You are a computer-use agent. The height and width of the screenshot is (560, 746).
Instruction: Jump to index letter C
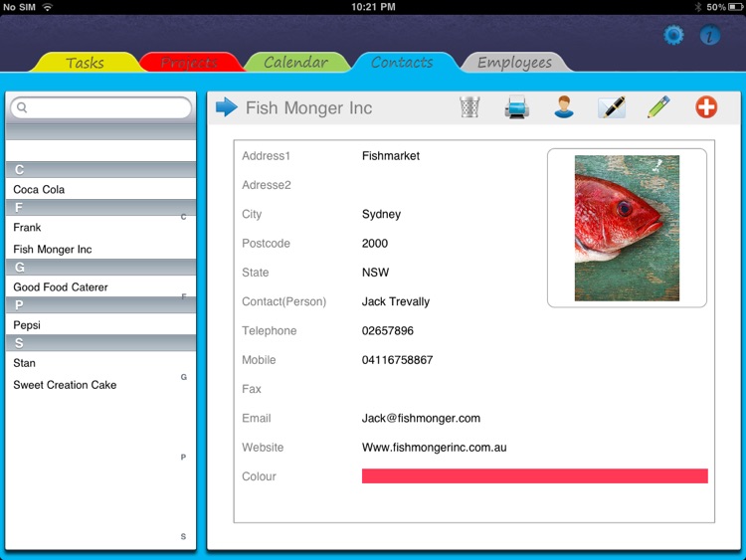[183, 217]
